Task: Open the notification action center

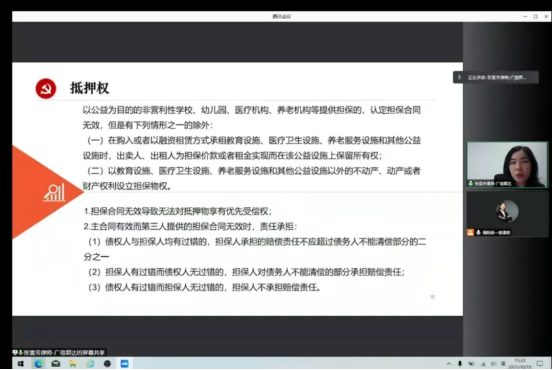Action: [540, 364]
